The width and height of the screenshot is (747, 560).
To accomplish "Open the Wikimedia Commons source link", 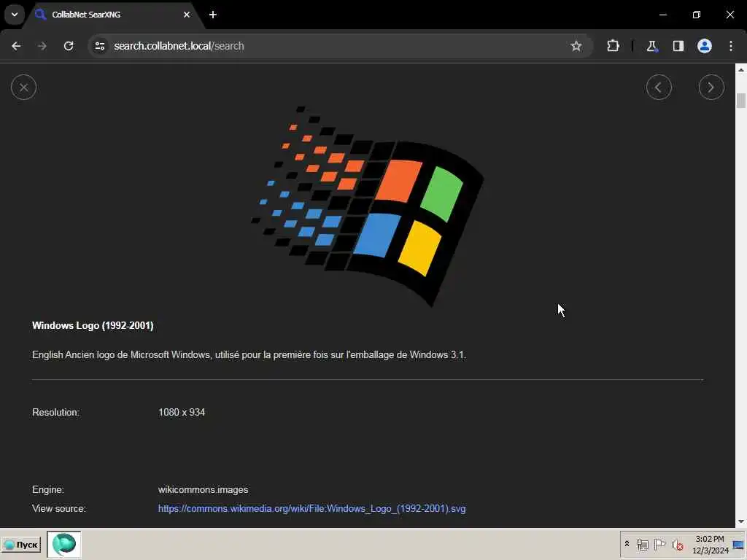I will (311, 508).
